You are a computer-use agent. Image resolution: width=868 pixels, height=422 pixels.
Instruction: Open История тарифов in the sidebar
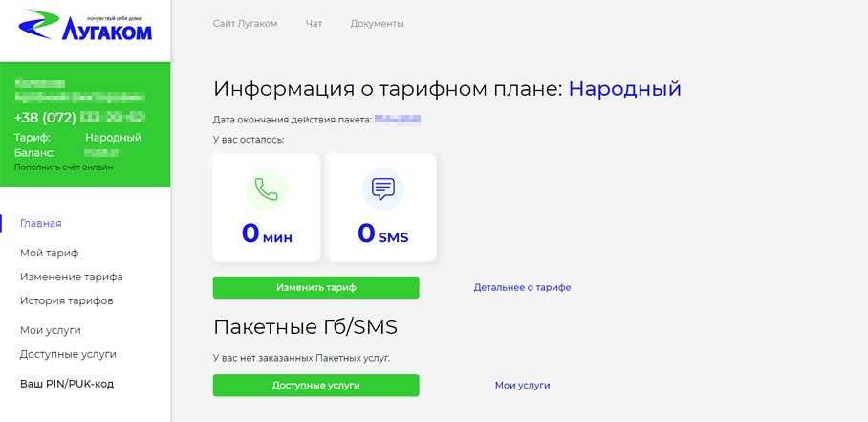66,301
